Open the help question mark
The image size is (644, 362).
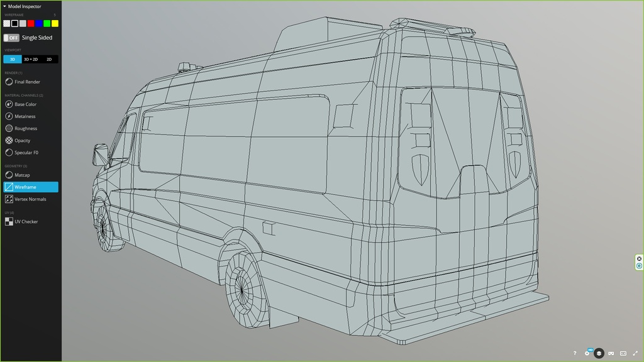point(575,353)
